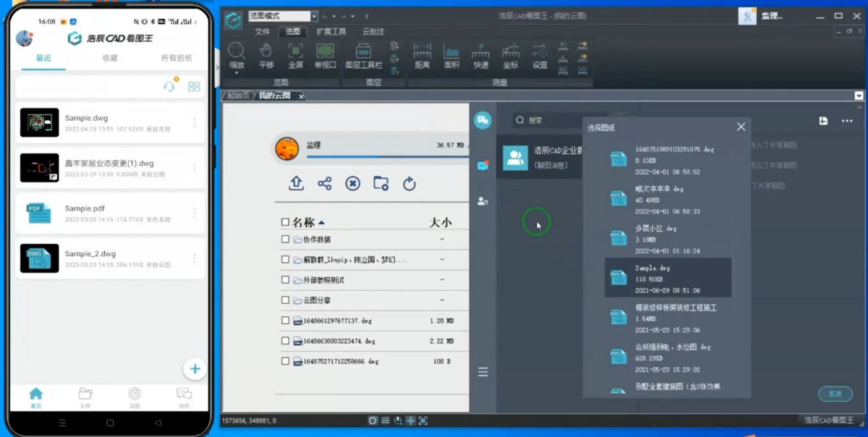Check the box for 1648663800323474.dwg
The height and width of the screenshot is (437, 868).
pyautogui.click(x=285, y=341)
